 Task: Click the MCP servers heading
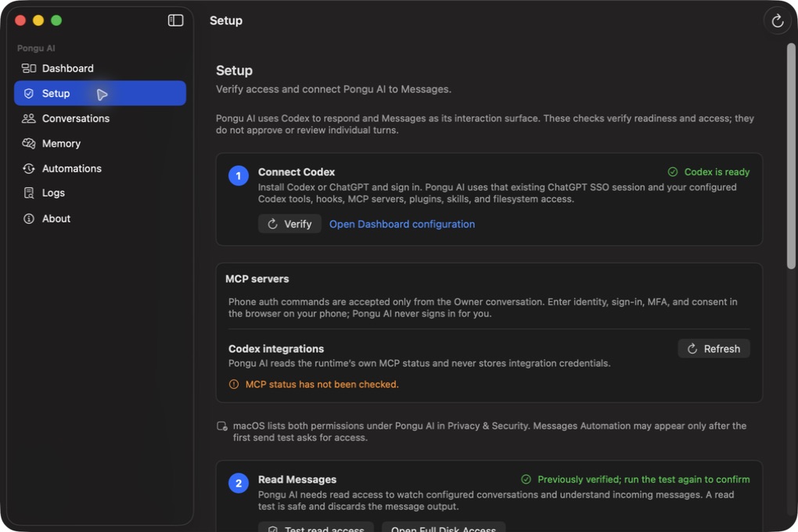point(257,279)
